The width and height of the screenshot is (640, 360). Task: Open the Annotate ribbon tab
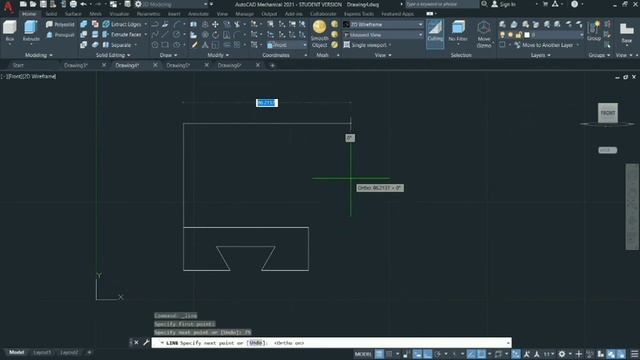tap(198, 14)
